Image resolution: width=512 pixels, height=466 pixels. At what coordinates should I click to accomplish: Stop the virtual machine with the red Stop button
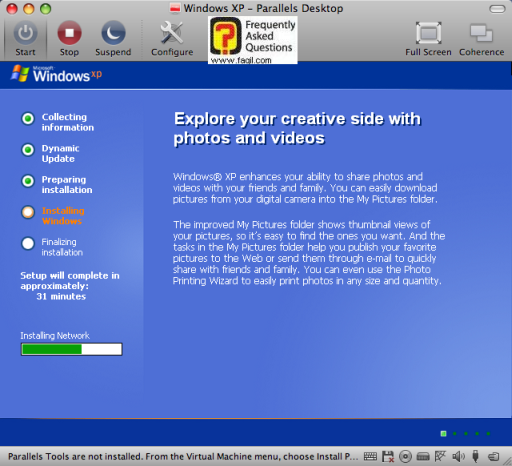point(69,38)
